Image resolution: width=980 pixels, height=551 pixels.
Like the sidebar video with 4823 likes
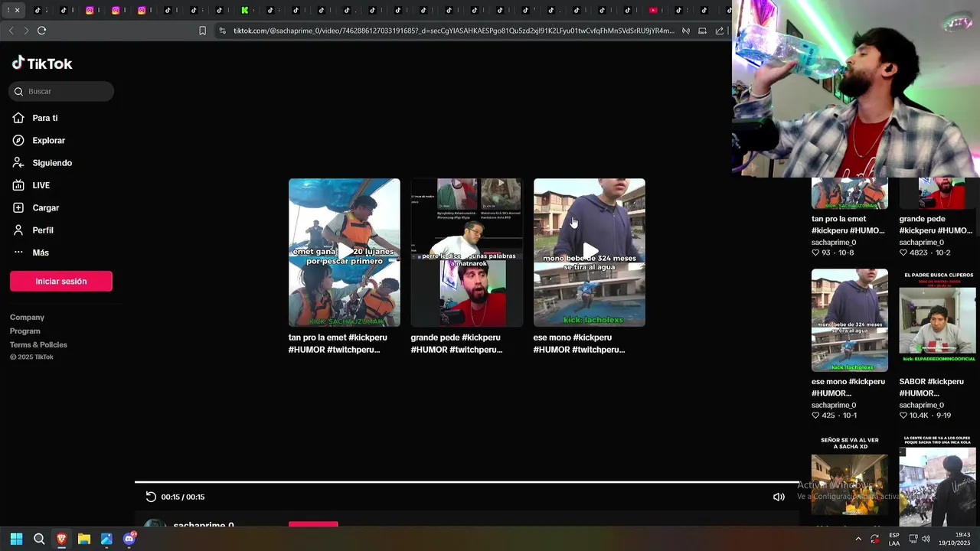pyautogui.click(x=903, y=252)
